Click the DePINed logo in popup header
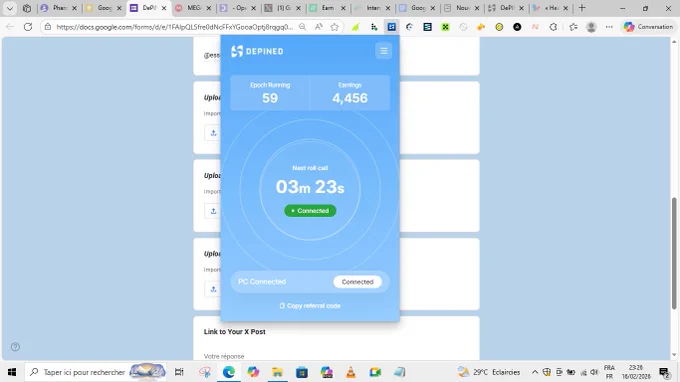Viewport: 680px width, 382px height. (x=257, y=51)
